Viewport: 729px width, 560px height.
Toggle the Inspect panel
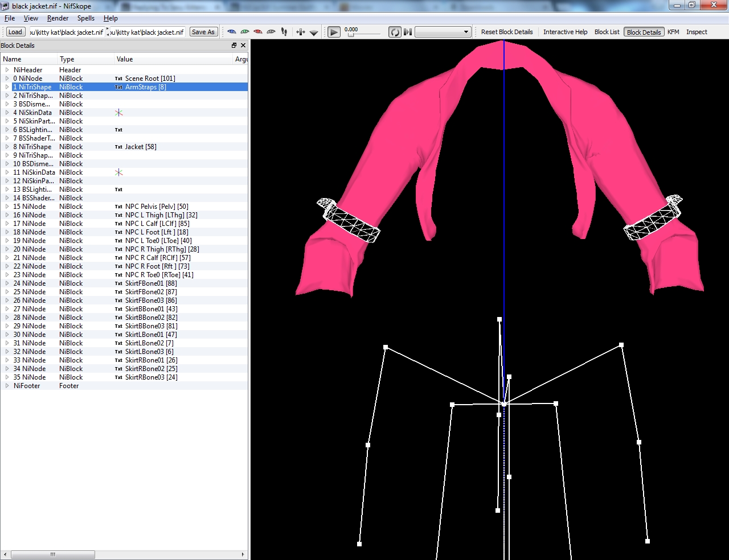(696, 32)
